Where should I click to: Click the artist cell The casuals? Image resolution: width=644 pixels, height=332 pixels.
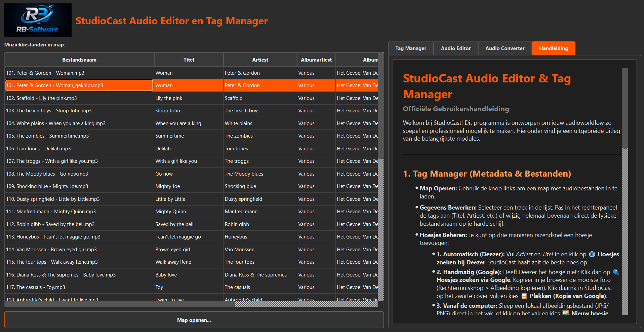(260, 287)
